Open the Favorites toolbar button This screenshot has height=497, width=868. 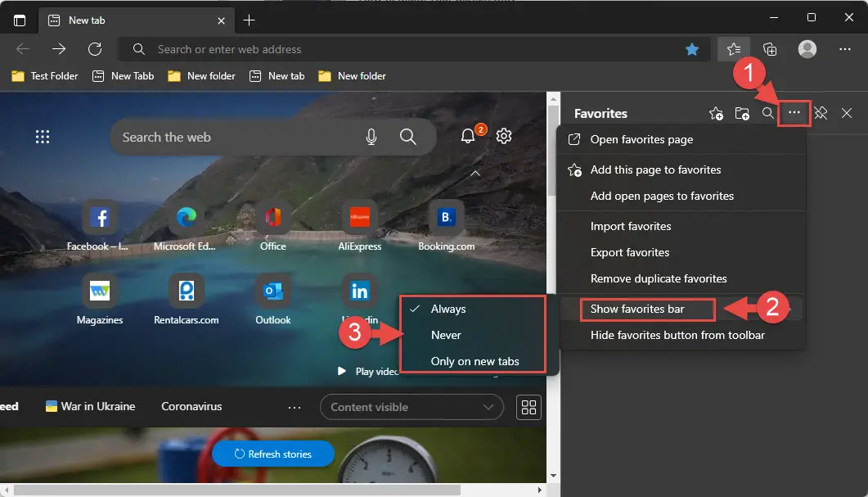point(734,49)
